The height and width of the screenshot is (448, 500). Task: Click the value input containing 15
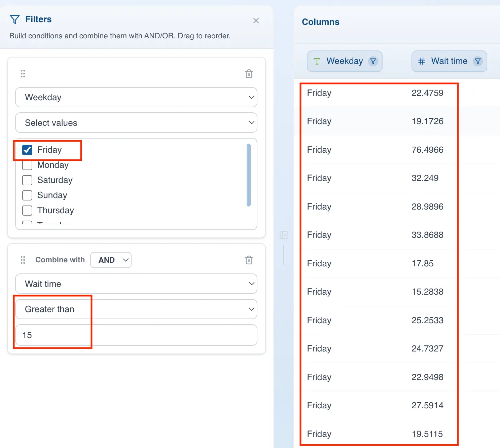tap(136, 335)
